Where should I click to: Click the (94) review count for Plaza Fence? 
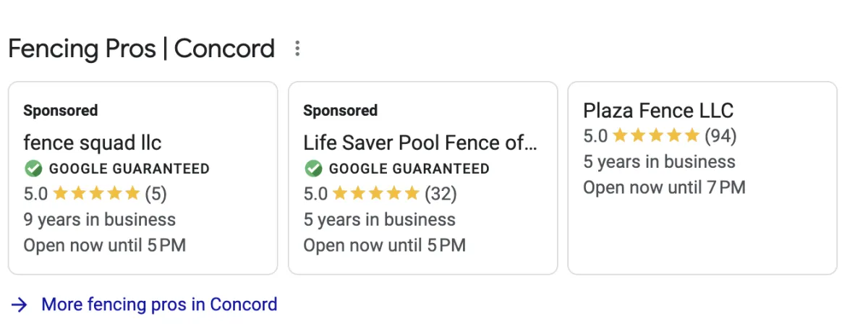click(x=720, y=135)
